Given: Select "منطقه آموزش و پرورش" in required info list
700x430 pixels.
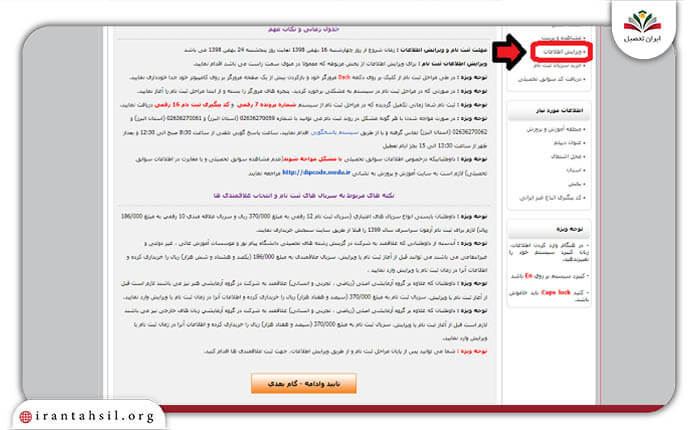Looking at the screenshot, I should (556, 129).
